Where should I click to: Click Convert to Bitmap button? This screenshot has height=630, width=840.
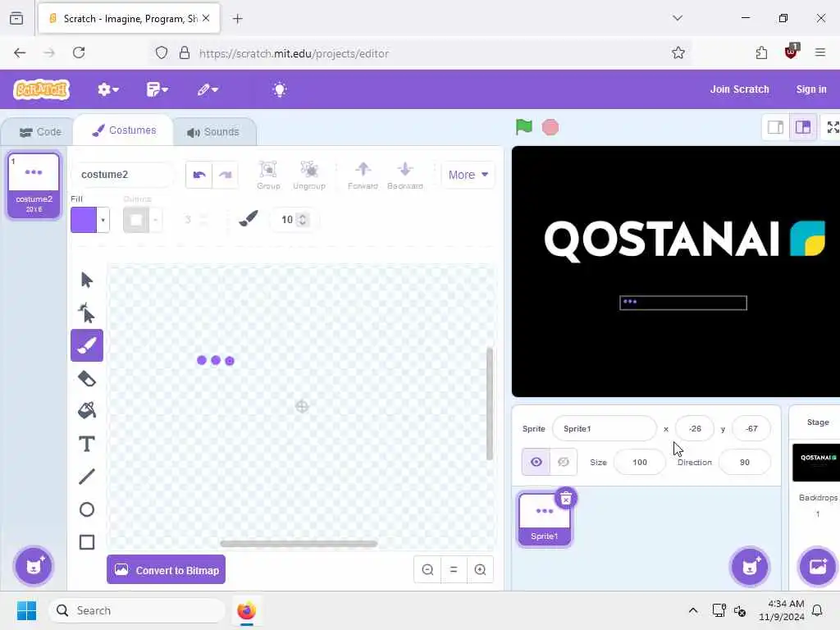point(166,570)
